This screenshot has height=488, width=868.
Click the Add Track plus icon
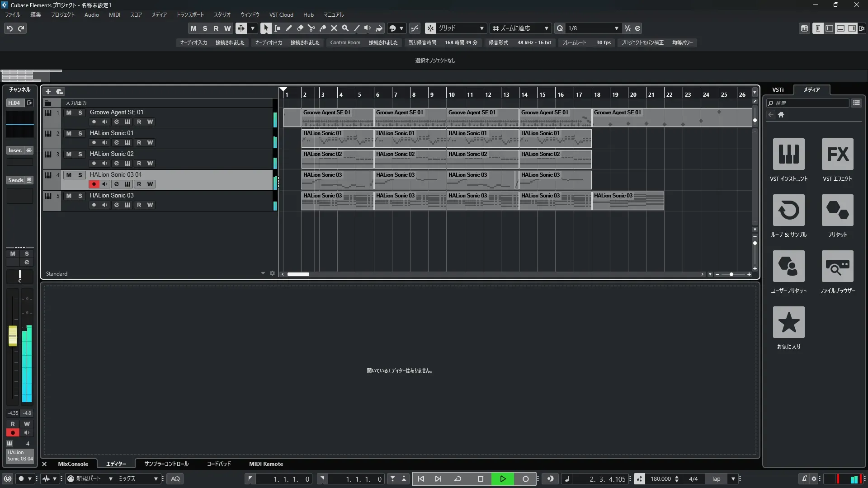click(48, 91)
